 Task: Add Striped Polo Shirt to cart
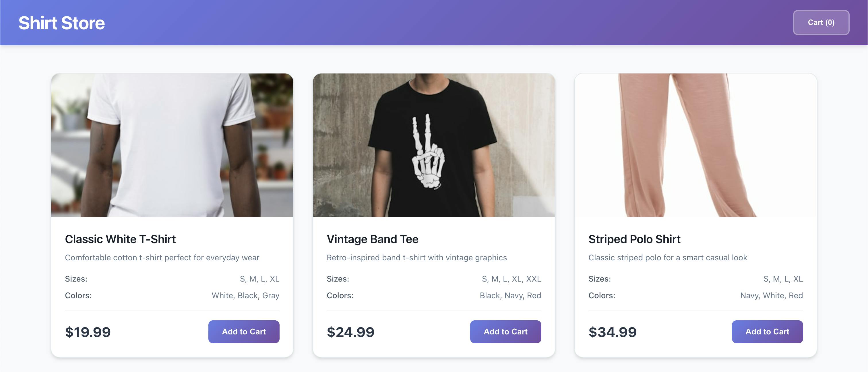tap(767, 332)
